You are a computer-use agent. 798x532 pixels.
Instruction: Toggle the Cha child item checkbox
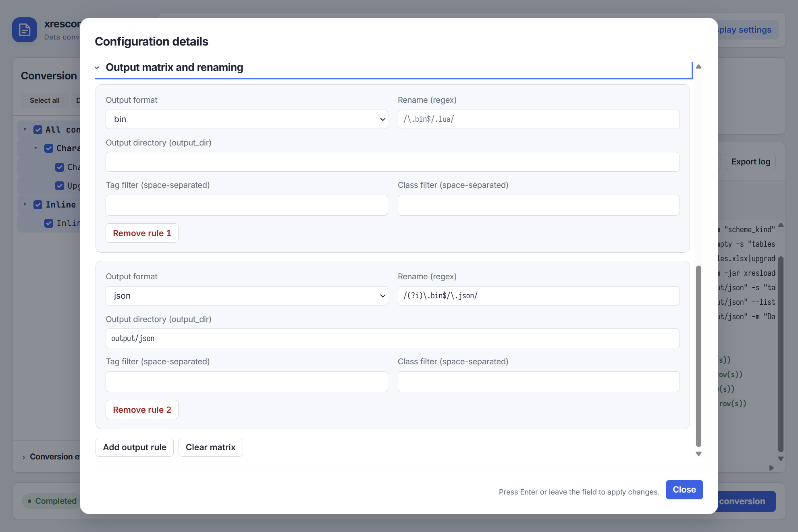60,167
